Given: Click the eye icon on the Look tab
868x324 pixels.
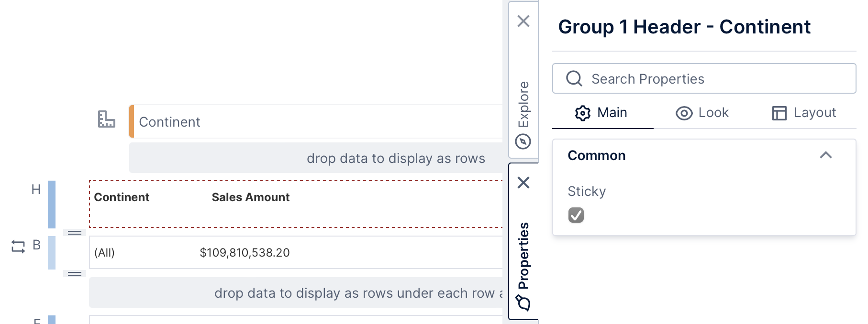Looking at the screenshot, I should pyautogui.click(x=684, y=112).
